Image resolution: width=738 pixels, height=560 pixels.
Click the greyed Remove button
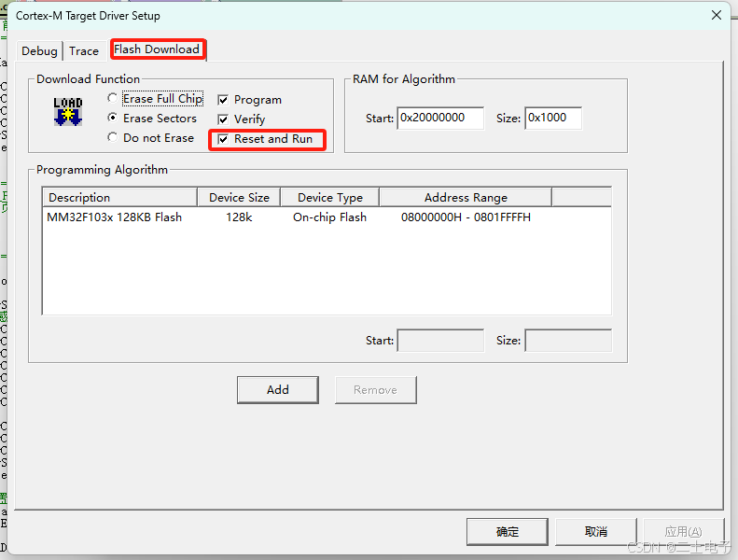click(376, 389)
